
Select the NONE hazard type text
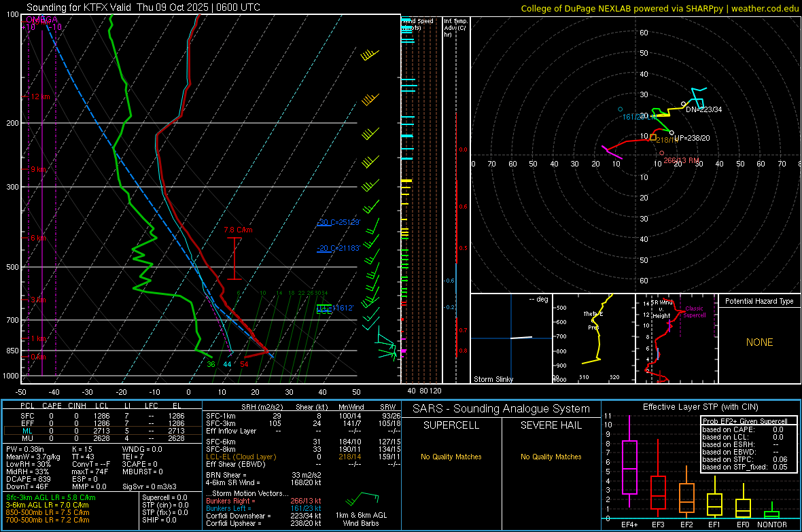[759, 342]
